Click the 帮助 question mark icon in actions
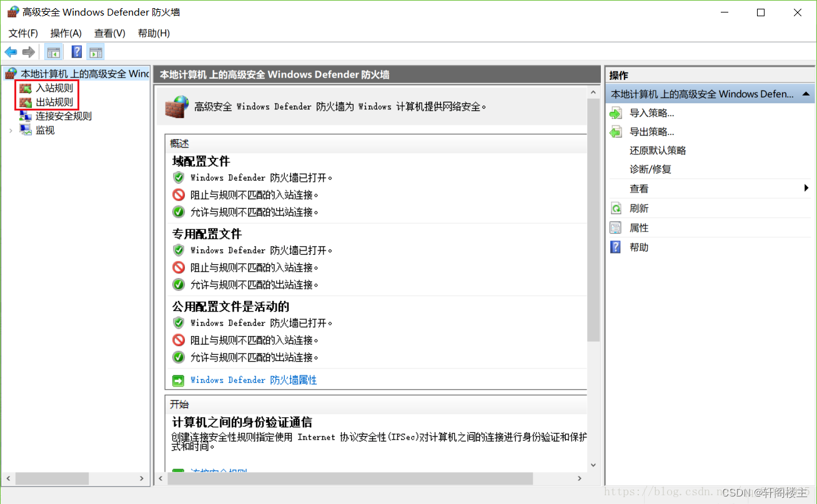The image size is (817, 504). tap(616, 247)
